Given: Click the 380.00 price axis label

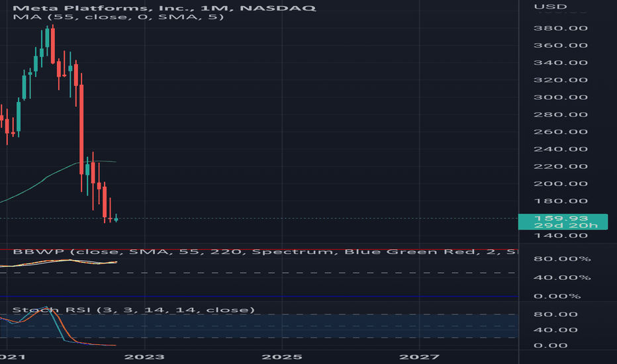Looking at the screenshot, I should click(x=560, y=28).
